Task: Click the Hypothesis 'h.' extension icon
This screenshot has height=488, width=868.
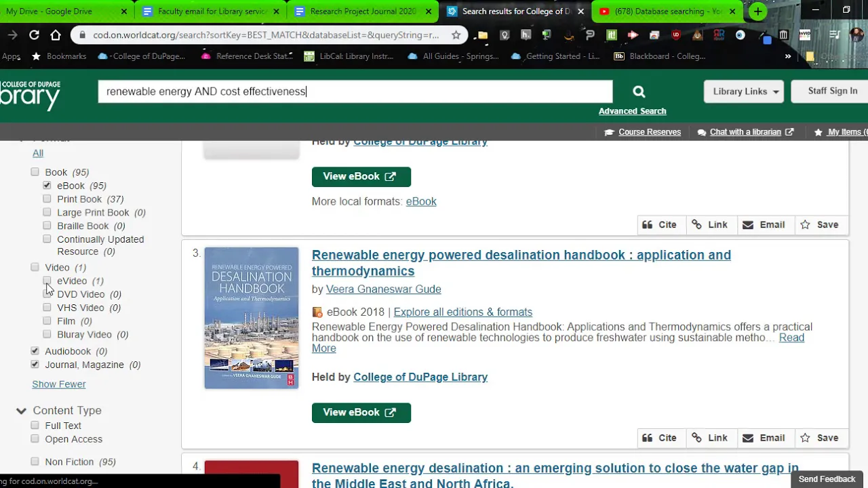Action: click(525, 35)
